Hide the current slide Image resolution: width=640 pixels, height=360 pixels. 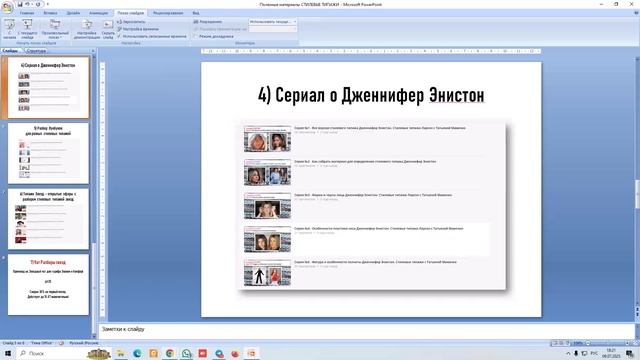pos(108,29)
